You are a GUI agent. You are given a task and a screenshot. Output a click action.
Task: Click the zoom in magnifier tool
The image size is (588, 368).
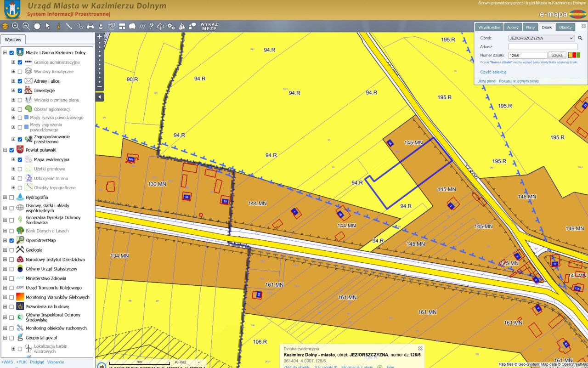pos(16,26)
